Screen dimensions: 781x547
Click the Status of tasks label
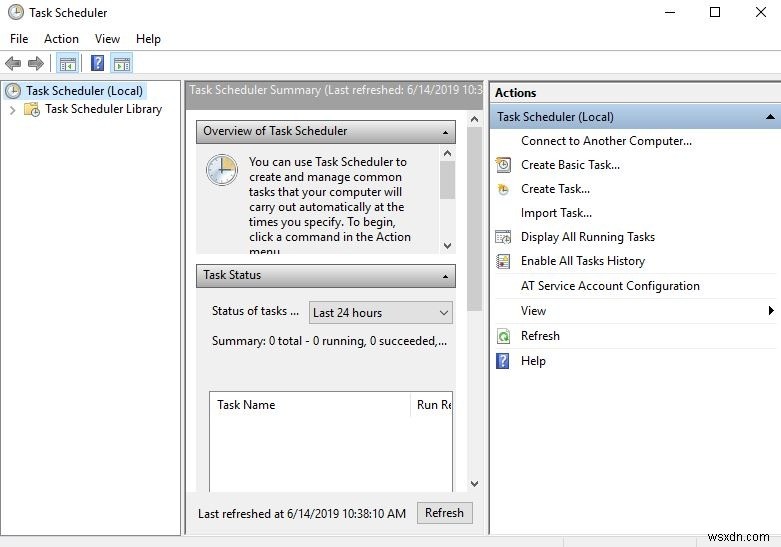point(255,311)
